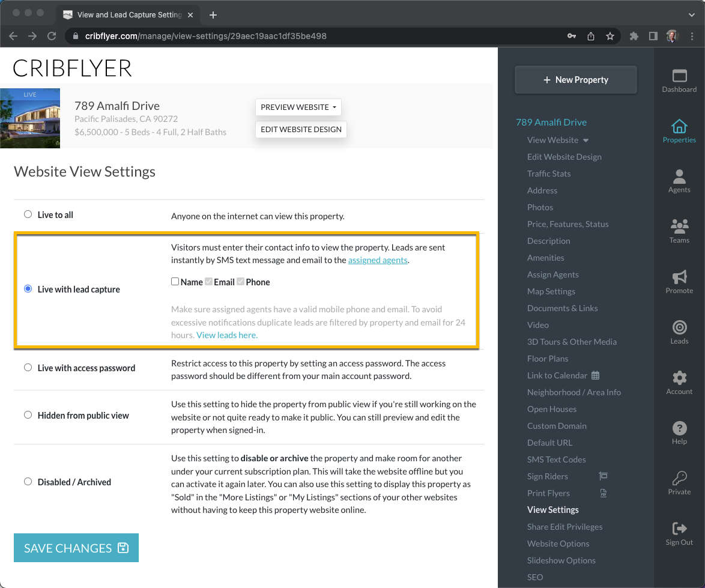Click the password key icon in address bar
The height and width of the screenshot is (588, 705).
click(x=572, y=36)
